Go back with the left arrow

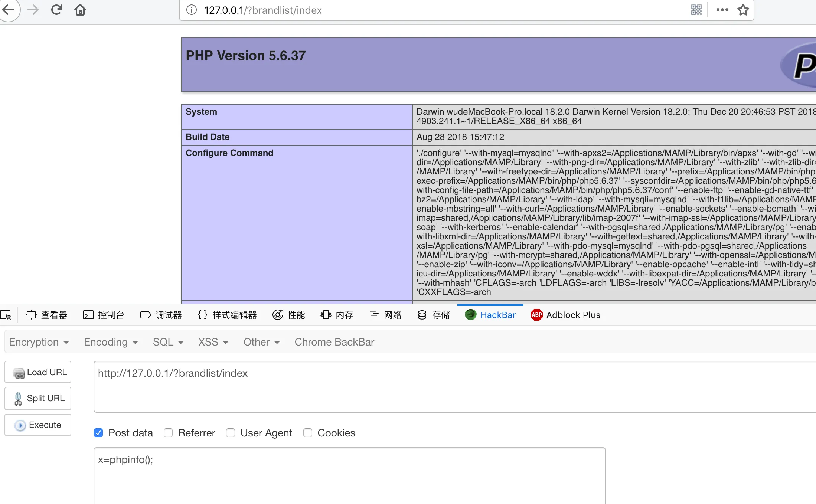click(x=8, y=10)
